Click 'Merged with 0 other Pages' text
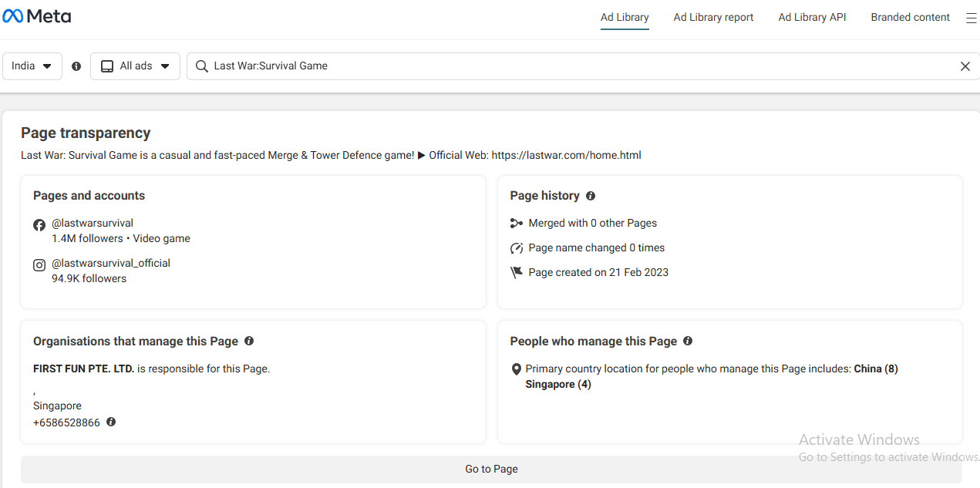 [593, 223]
